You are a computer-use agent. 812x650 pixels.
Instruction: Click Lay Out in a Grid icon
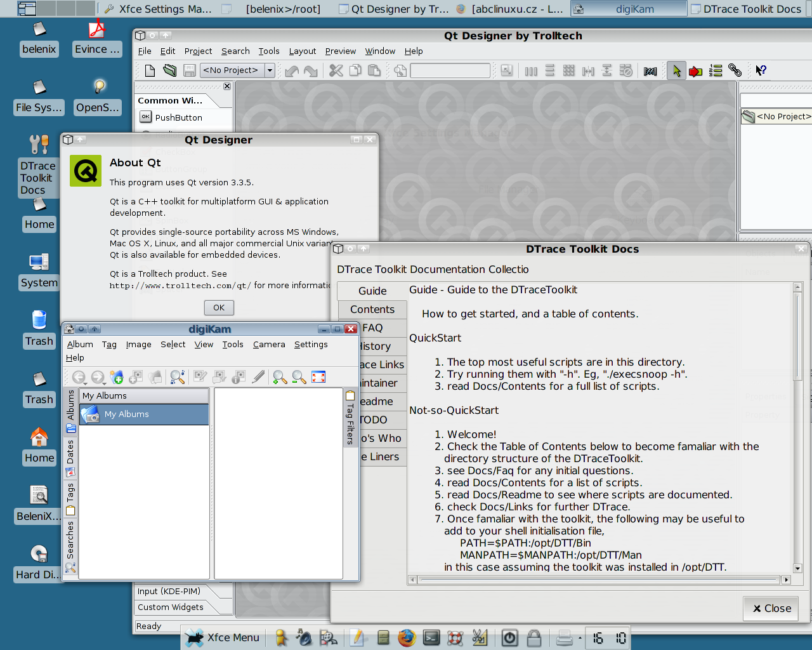tap(569, 70)
